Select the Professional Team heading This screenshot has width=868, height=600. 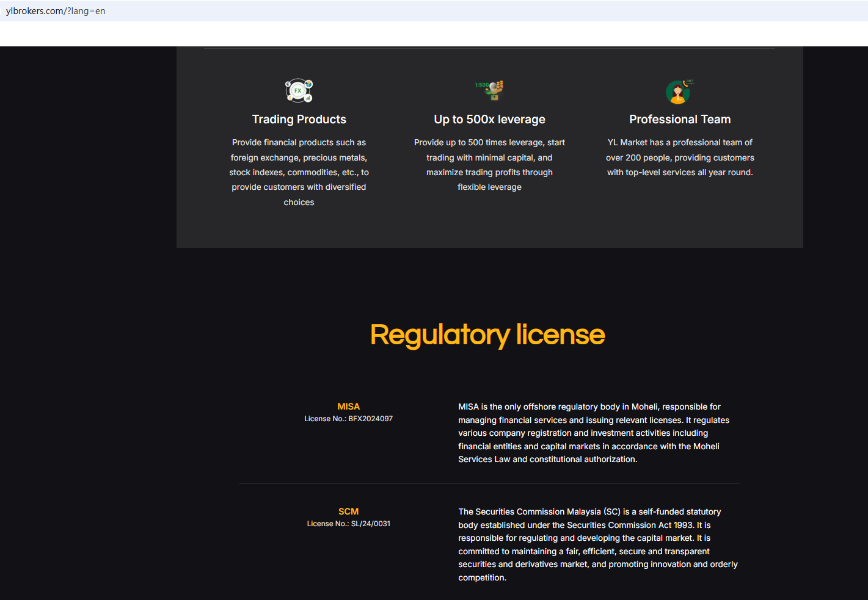pos(680,119)
